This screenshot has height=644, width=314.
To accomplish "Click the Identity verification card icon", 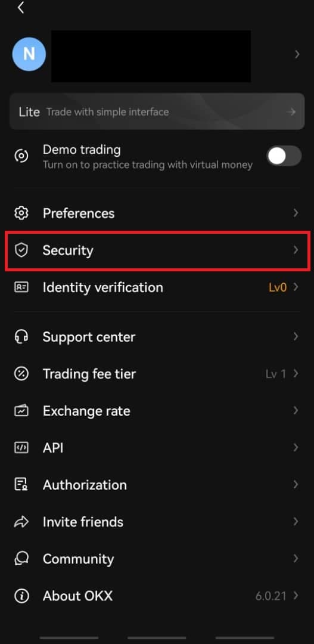I will click(21, 287).
